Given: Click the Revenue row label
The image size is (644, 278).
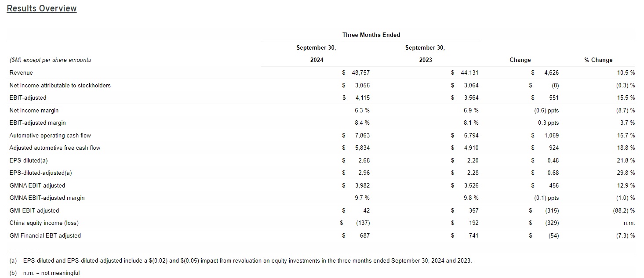Looking at the screenshot, I should (21, 73).
